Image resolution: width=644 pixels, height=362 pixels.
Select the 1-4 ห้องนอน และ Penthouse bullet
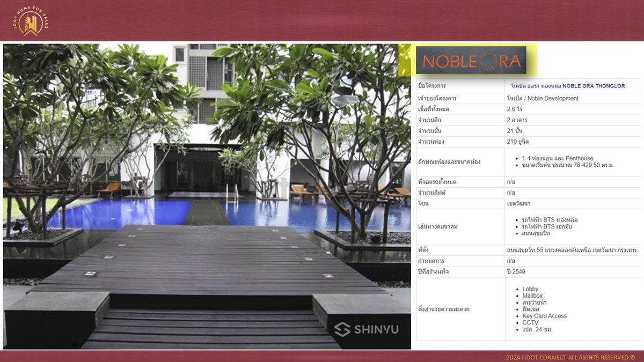click(558, 158)
